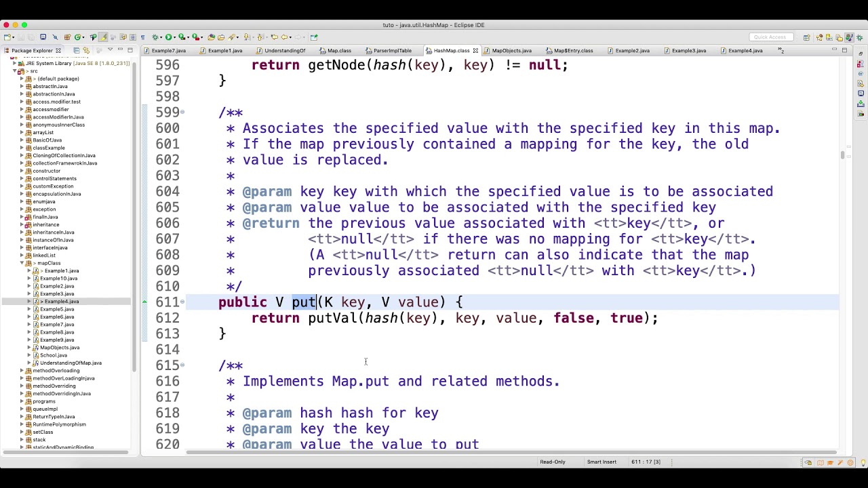Toggle code folding at line 599
868x488 pixels.
(x=182, y=113)
